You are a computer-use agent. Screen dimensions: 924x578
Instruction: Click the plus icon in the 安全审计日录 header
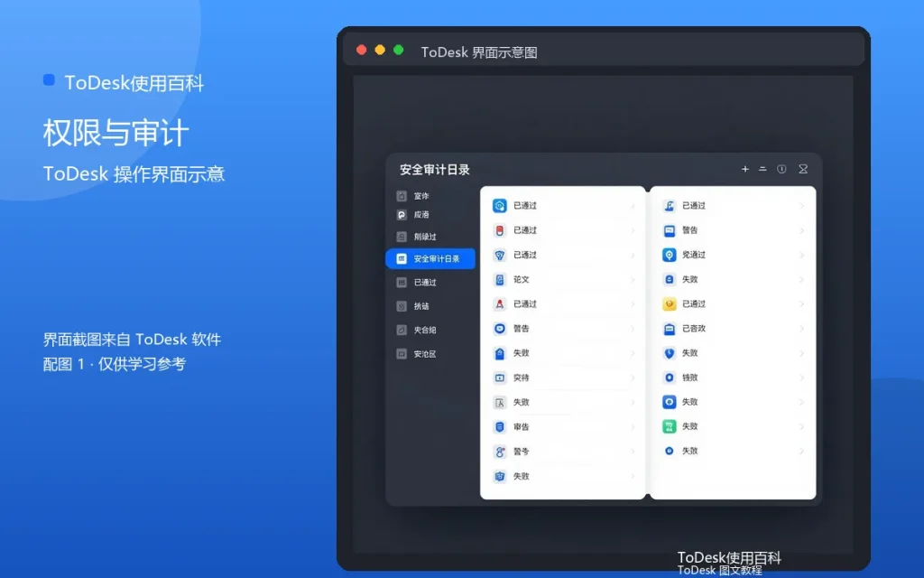point(744,169)
